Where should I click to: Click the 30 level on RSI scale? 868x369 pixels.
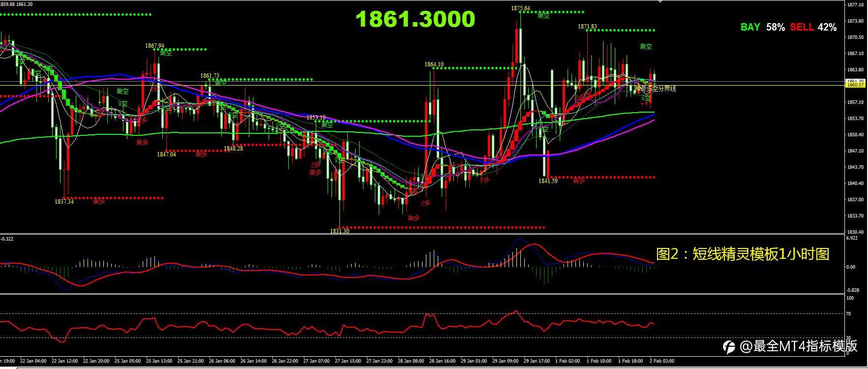tap(848, 338)
